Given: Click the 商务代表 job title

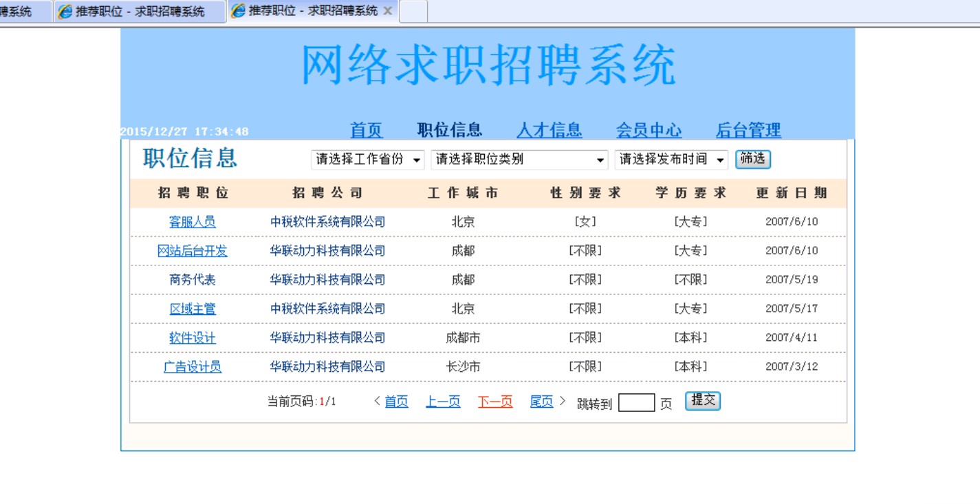Looking at the screenshot, I should tap(193, 280).
